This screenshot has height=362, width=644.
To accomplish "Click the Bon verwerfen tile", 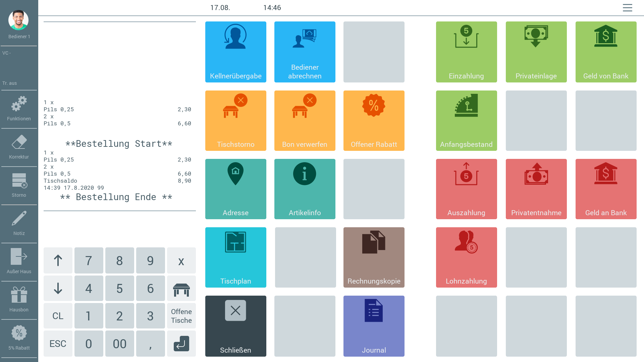I will pyautogui.click(x=305, y=121).
